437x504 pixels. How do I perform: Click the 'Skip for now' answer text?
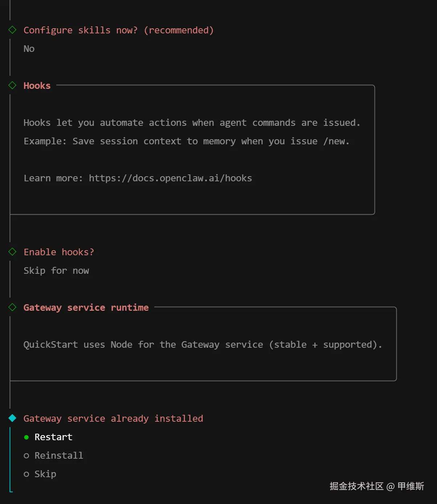click(x=56, y=270)
